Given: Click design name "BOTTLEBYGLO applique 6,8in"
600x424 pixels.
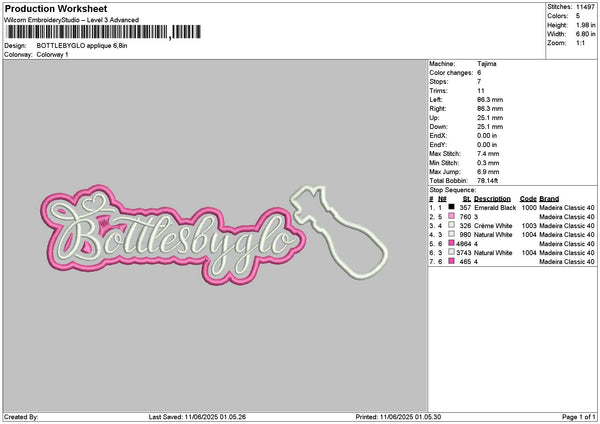Looking at the screenshot, I should click(x=82, y=46).
